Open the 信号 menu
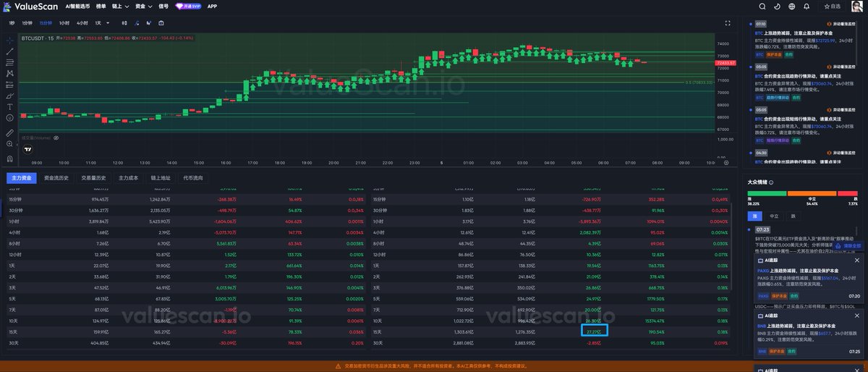868x372 pixels. (x=163, y=6)
